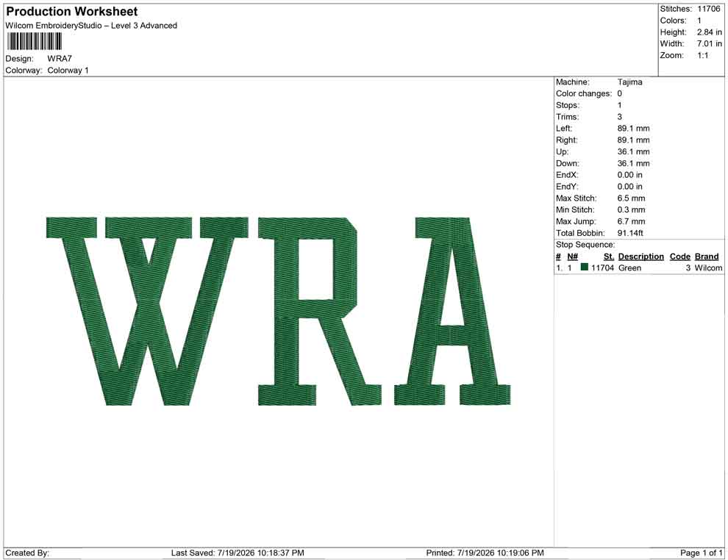Select the EndX value '0.00 in'
Viewport: 728px width, 560px height.
point(630,175)
